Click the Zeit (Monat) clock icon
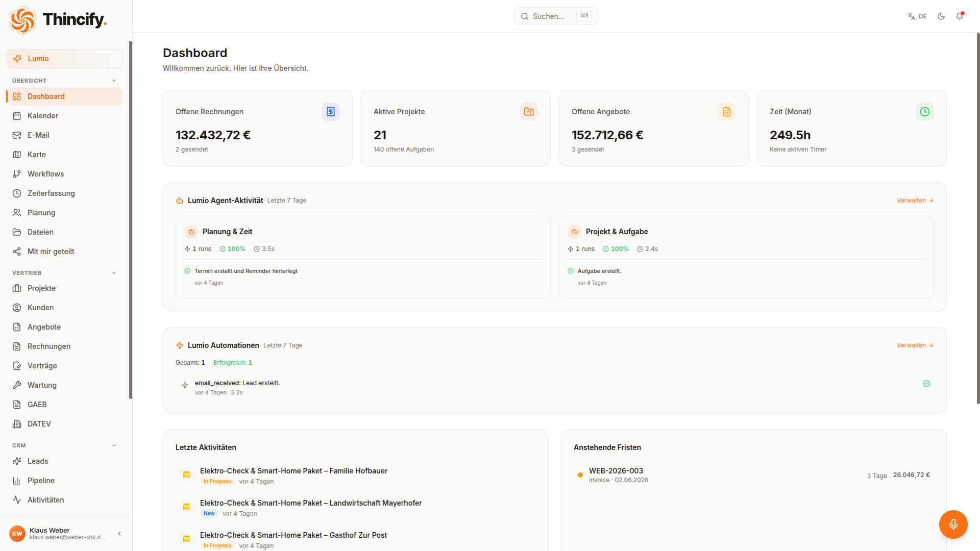The height and width of the screenshot is (551, 980). (924, 112)
